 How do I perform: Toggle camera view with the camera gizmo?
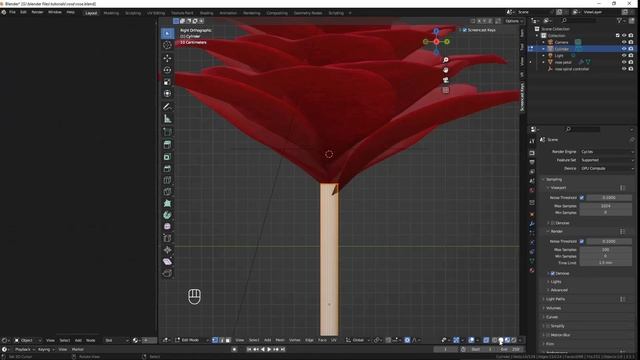pyautogui.click(x=446, y=80)
